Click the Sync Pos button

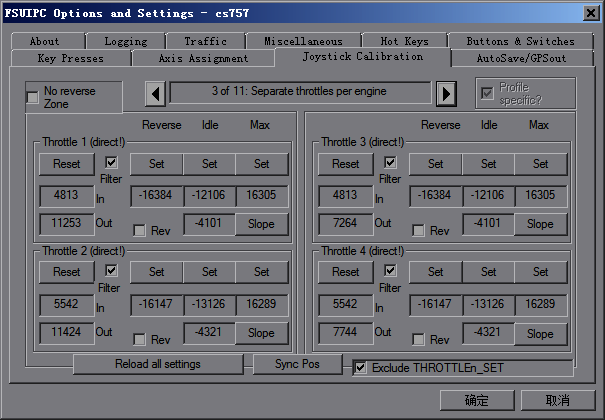tap(297, 364)
